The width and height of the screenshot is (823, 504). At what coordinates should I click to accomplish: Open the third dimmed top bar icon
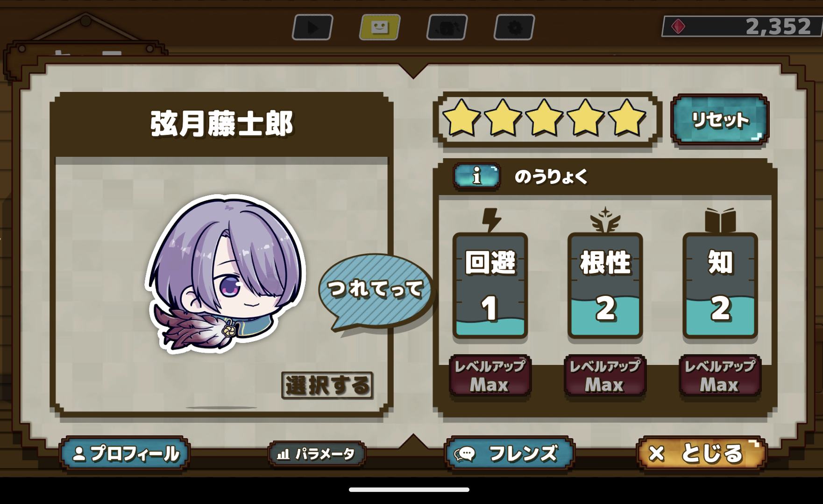(447, 28)
